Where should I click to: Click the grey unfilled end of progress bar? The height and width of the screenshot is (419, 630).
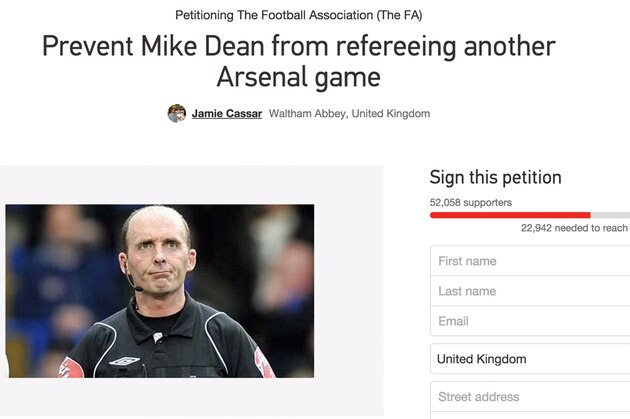(x=610, y=214)
